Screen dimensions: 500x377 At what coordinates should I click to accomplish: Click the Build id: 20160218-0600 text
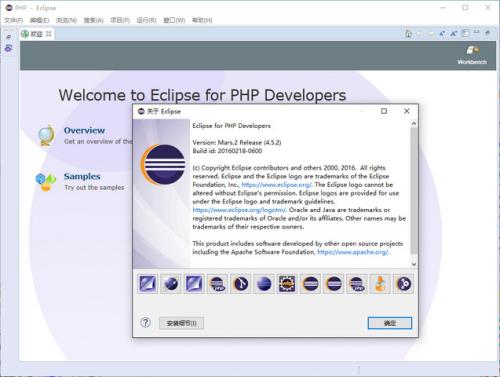tap(227, 151)
